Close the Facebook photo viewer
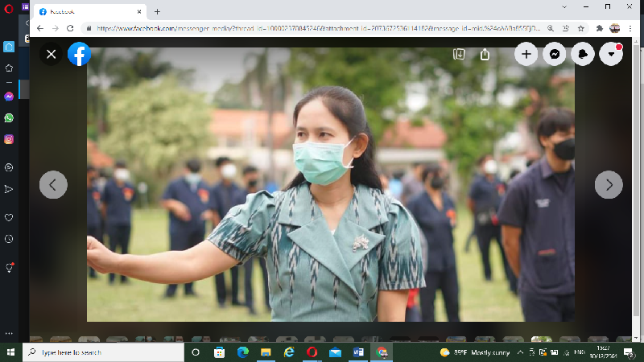 tap(52, 54)
